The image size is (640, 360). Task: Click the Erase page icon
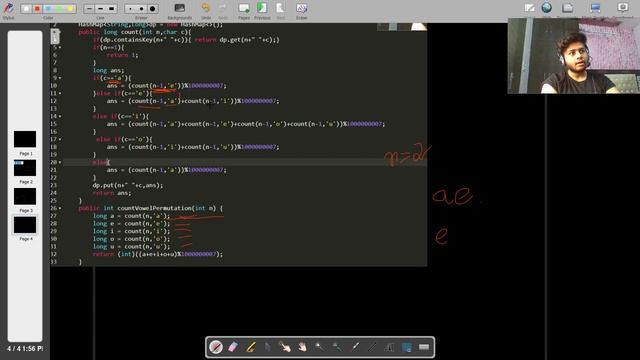point(302,8)
